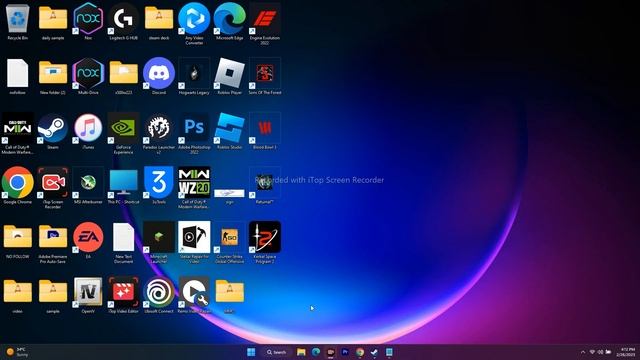Open the Wi-Fi network tray icon
The image size is (640, 360).
coord(592,352)
